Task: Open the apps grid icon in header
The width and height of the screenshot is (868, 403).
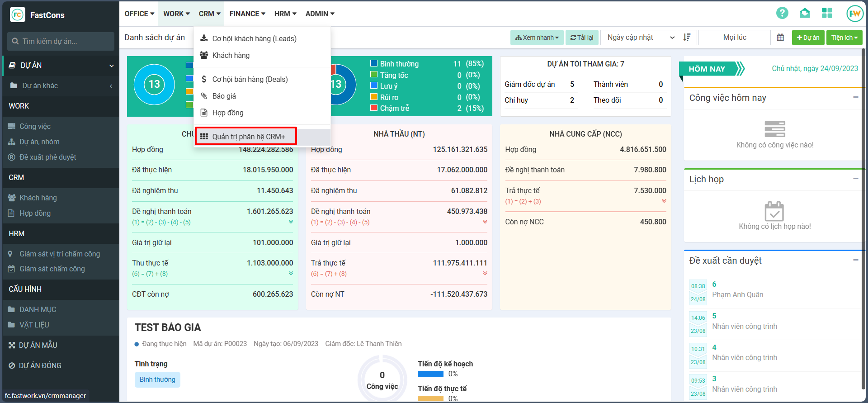Action: (827, 13)
